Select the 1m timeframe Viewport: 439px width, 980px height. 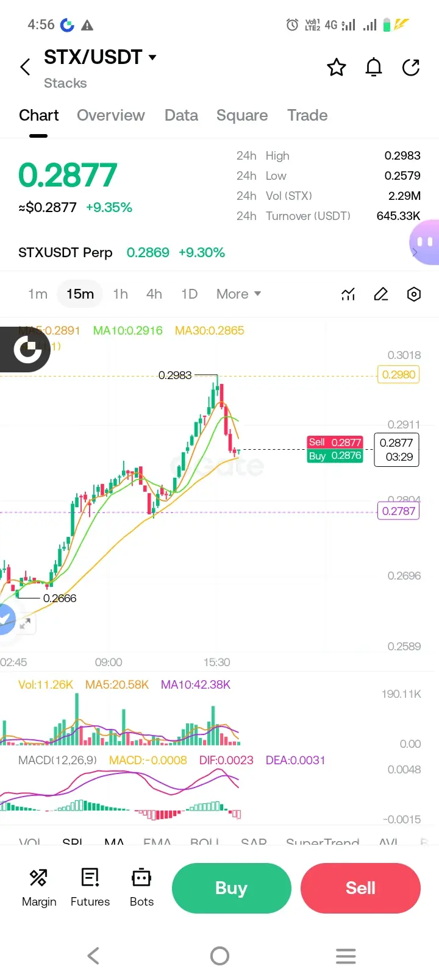38,294
